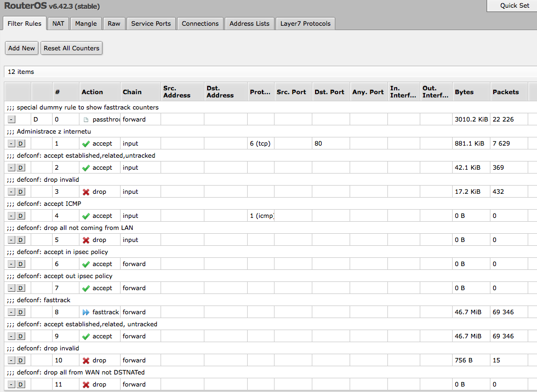This screenshot has height=392, width=537.
Task: Toggle the D button on fasttrack rule 8
Action: click(x=21, y=312)
